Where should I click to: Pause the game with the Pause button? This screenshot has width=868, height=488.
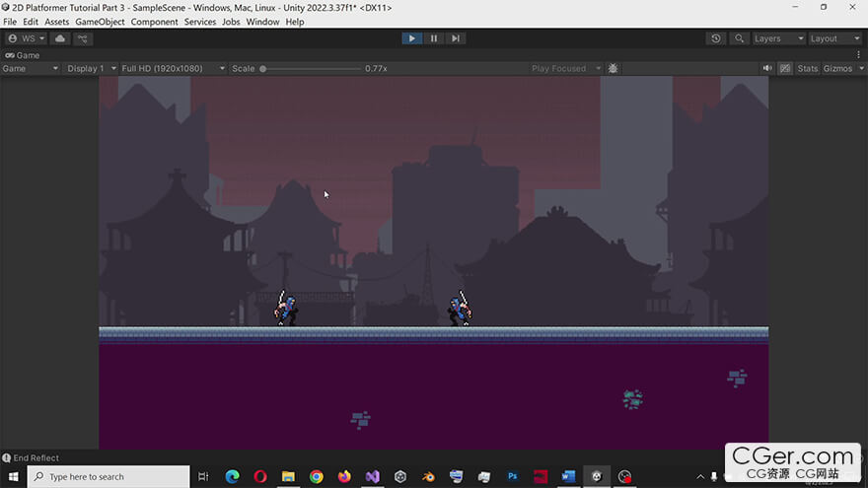point(434,38)
